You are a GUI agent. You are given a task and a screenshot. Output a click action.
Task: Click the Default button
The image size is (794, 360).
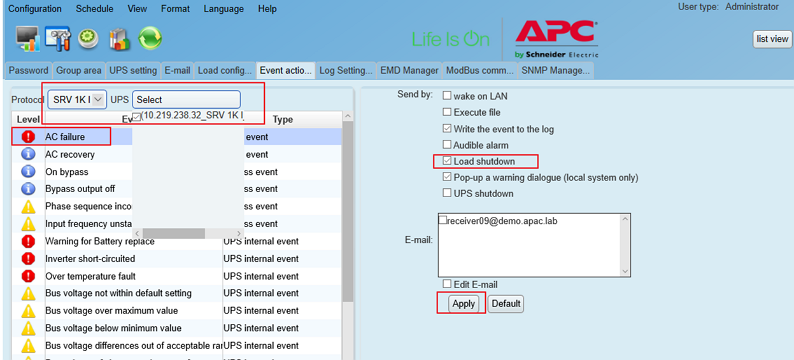coord(506,303)
